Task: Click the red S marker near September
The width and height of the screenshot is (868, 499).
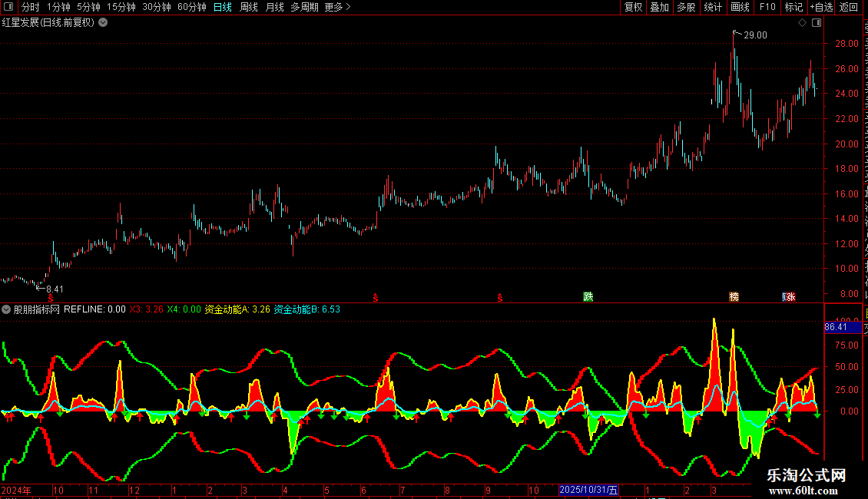Action: tap(500, 298)
